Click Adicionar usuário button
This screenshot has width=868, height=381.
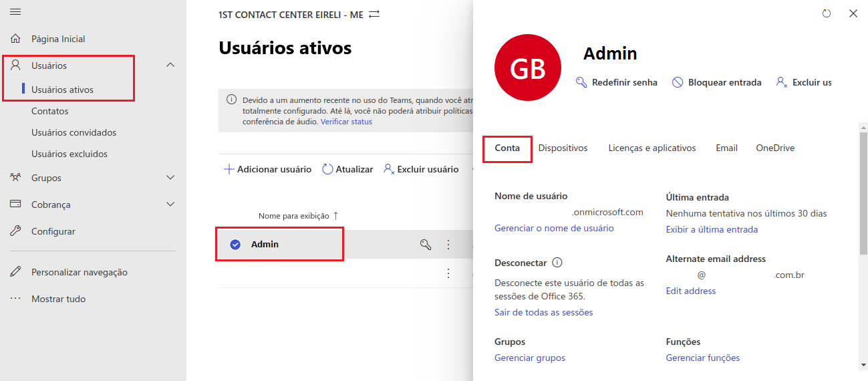point(267,169)
